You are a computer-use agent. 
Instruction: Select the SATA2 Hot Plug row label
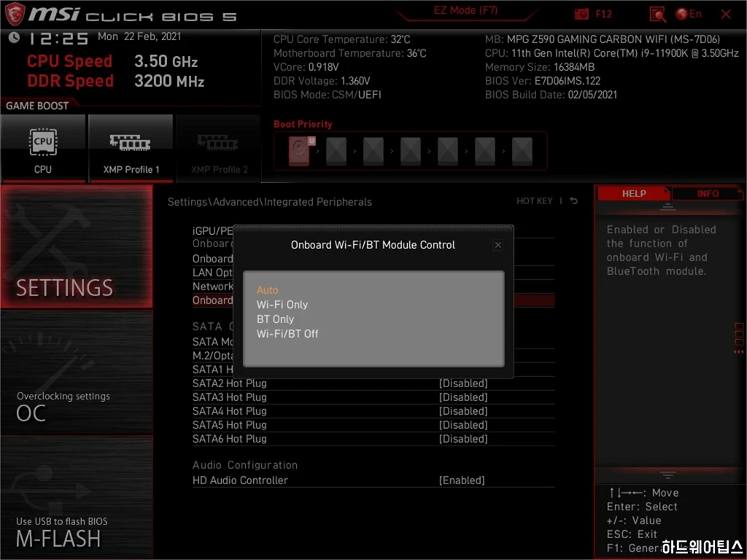230,384
